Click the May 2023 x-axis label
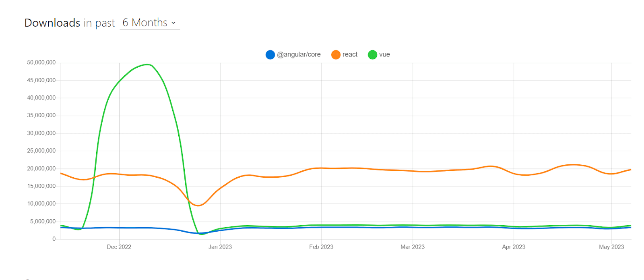The image size is (644, 280). (611, 247)
